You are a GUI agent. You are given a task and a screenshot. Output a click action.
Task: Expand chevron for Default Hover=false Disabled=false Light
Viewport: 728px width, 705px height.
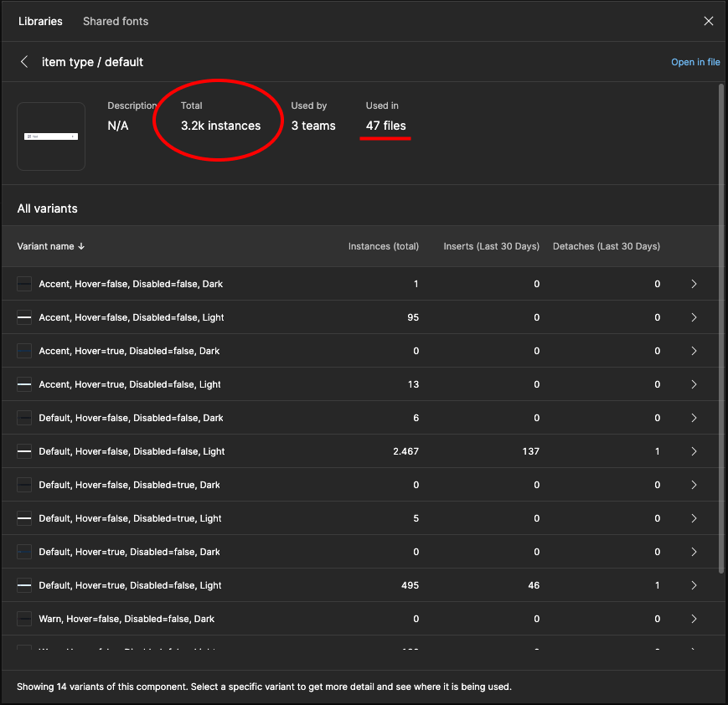click(x=694, y=451)
